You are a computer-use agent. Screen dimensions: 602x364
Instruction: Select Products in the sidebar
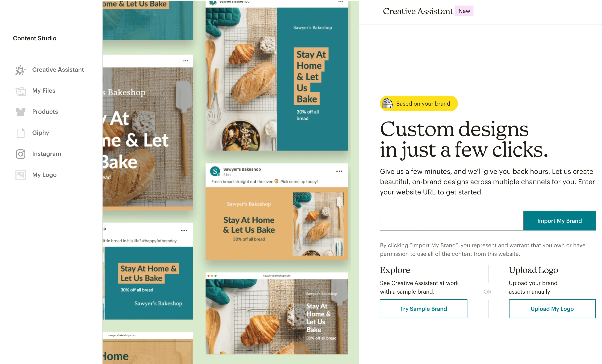[45, 111]
